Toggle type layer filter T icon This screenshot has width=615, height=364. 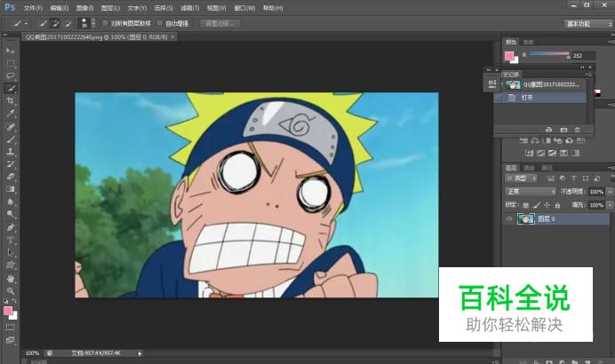coord(573,178)
